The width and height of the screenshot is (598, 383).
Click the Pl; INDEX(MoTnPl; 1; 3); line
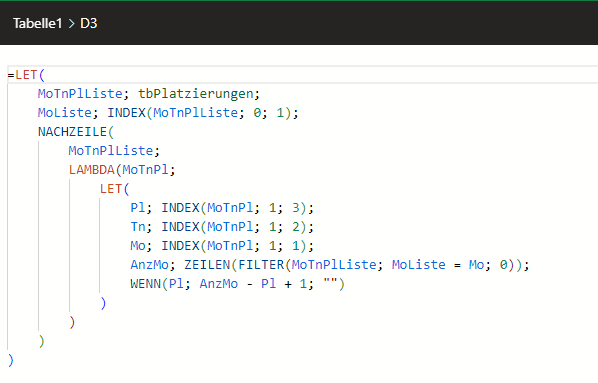222,208
